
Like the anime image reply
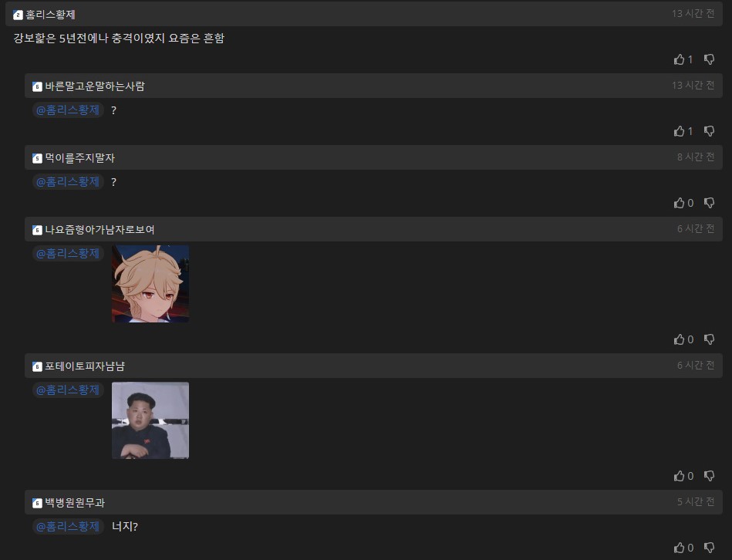(680, 339)
